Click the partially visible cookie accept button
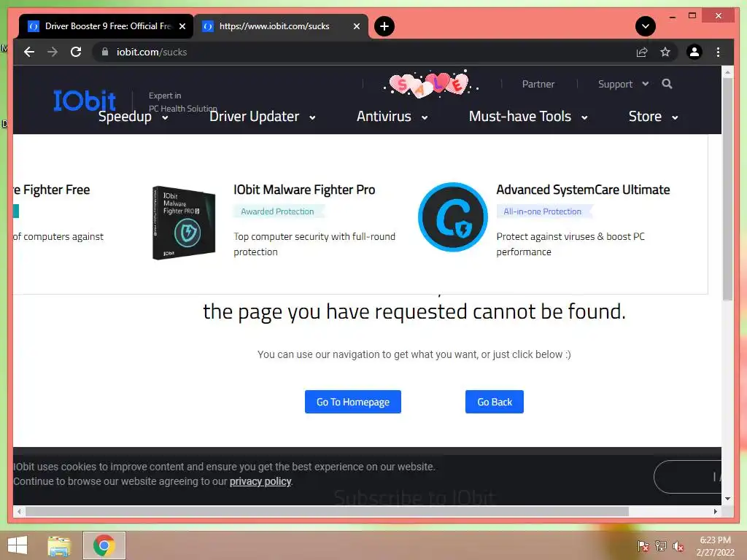 687,477
